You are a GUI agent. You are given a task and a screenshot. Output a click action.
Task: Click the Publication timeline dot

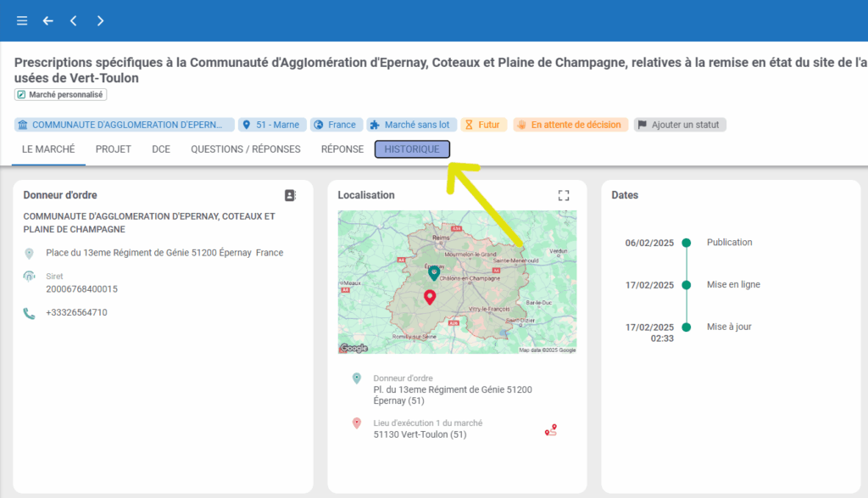click(687, 243)
